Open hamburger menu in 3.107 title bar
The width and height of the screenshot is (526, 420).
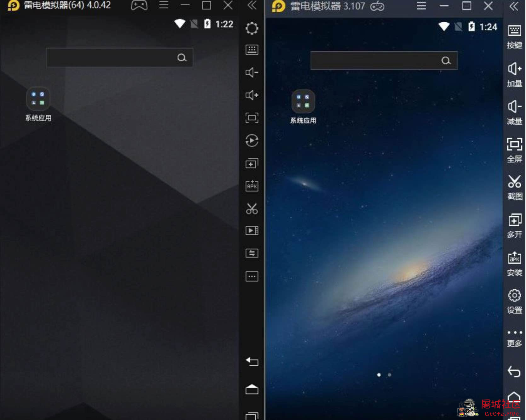(421, 6)
